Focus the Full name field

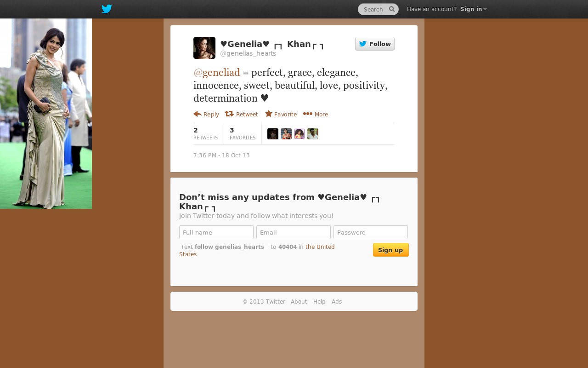[216, 232]
